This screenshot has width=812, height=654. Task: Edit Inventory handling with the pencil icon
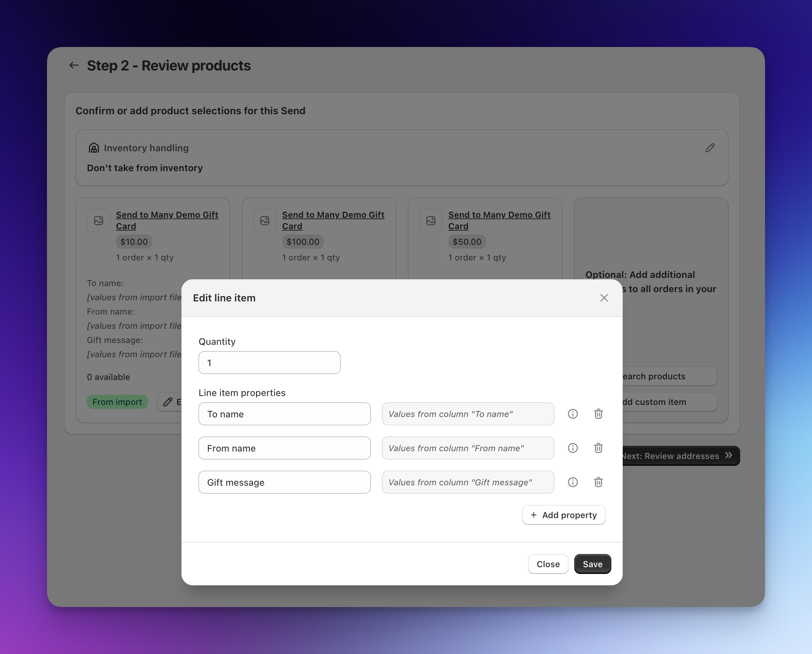click(710, 148)
